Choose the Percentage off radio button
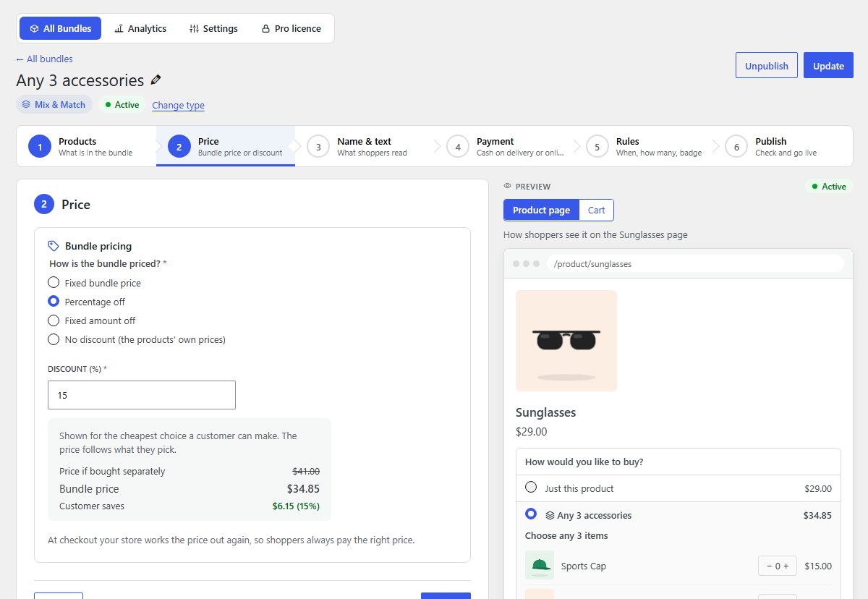 coord(54,302)
